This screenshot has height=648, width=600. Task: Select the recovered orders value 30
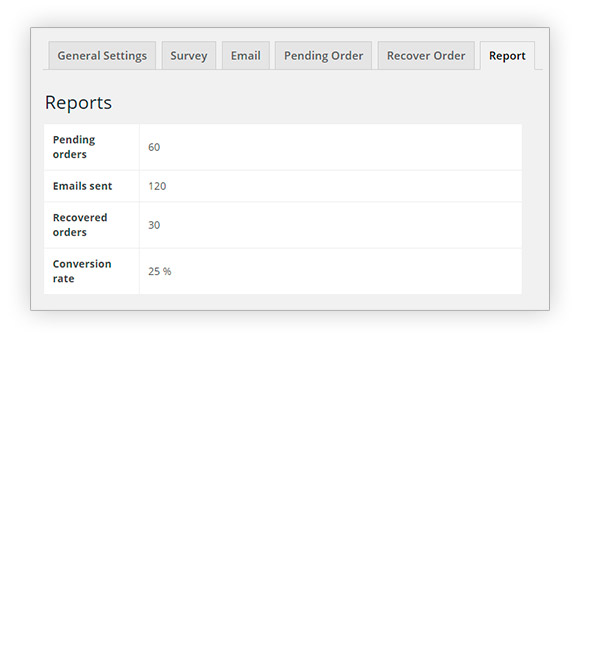point(154,225)
